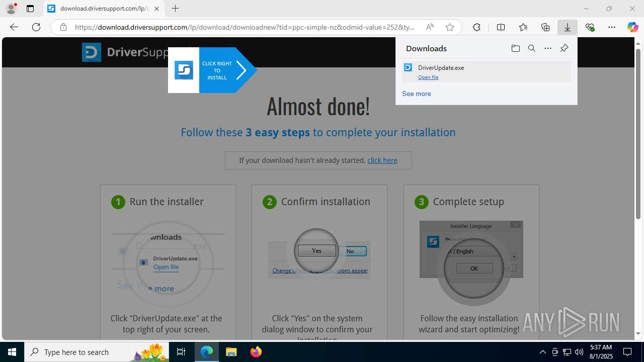Open Edge Settings and more menu
644x362 pixels.
click(612, 27)
